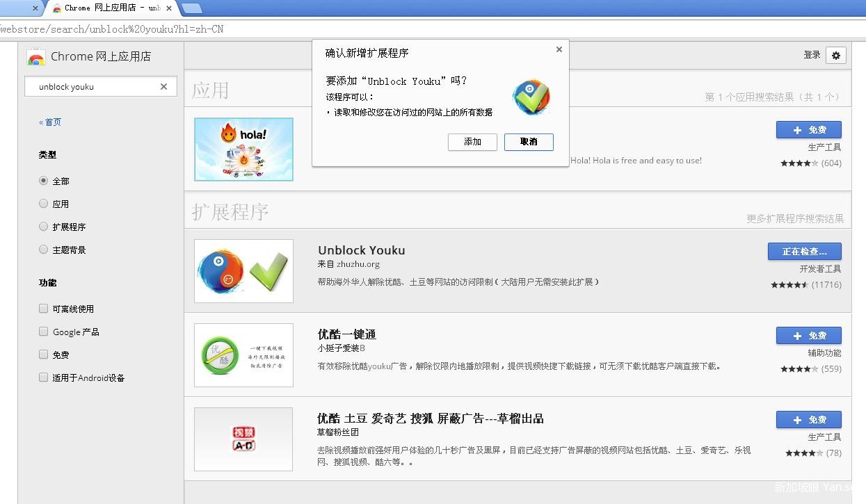
Task: Switch to the Chrome 网上应用店 tab
Action: coord(111,8)
